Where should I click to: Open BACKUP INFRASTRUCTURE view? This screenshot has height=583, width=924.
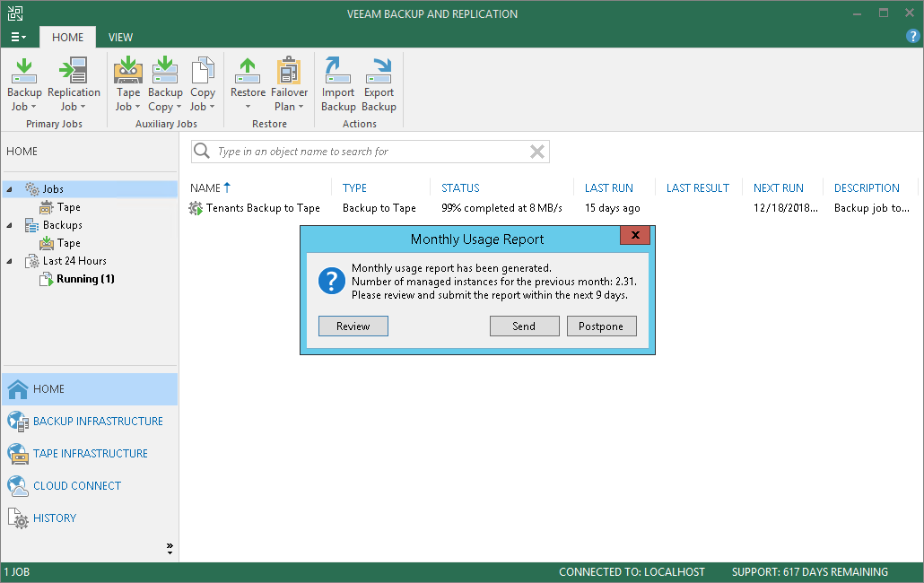coord(98,422)
